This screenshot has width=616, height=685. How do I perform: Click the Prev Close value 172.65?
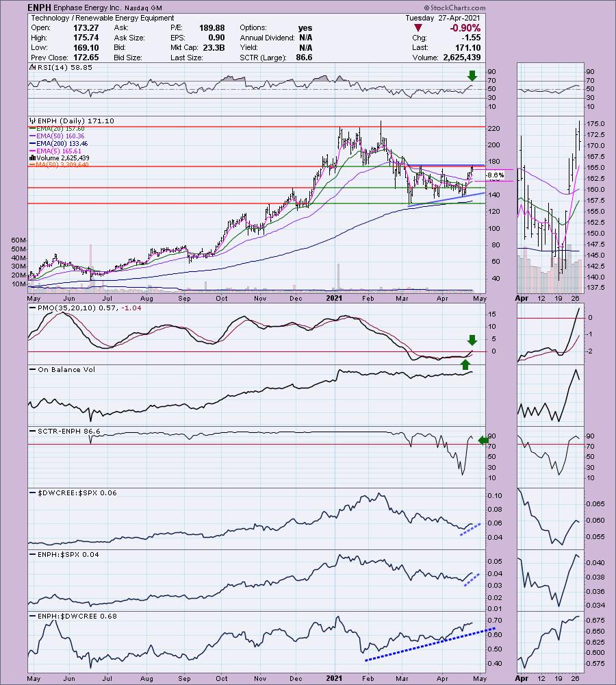coord(86,58)
